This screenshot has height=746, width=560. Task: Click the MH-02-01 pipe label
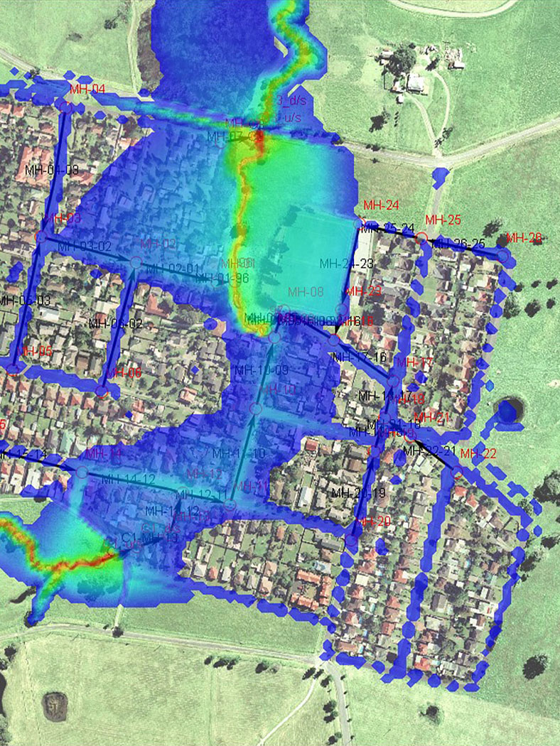point(172,269)
